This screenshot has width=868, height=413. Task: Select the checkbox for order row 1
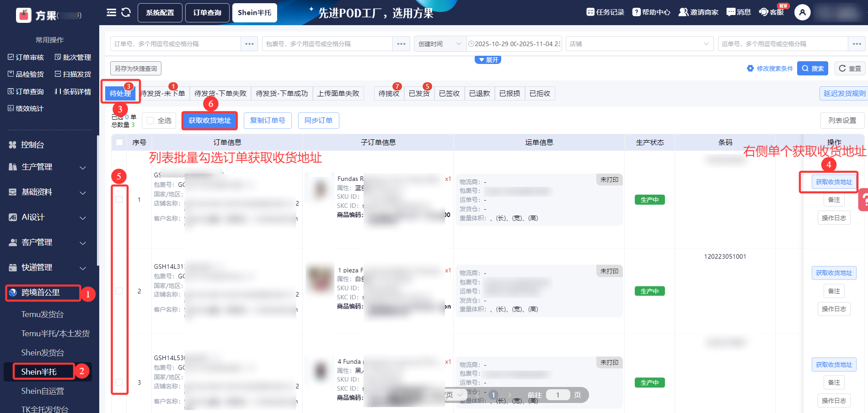click(x=119, y=200)
